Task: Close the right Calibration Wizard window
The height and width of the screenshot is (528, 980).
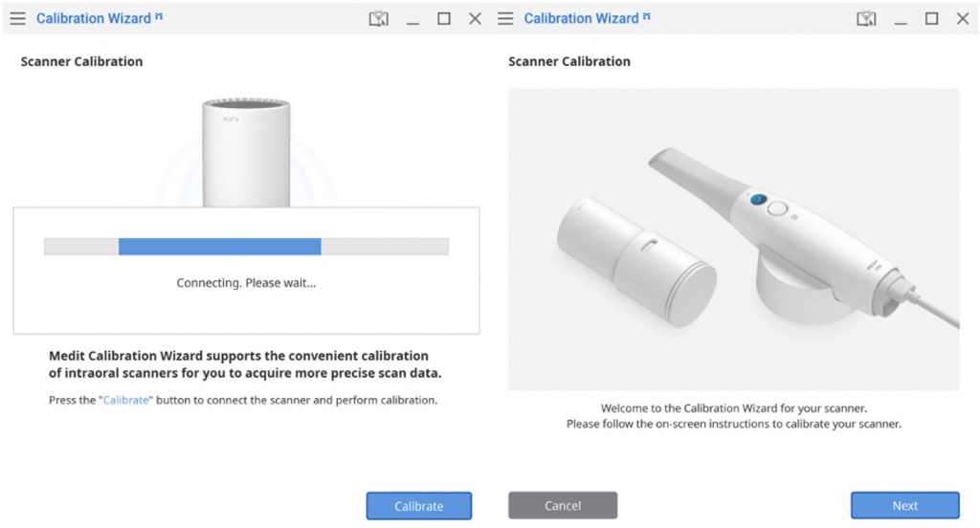Action: [963, 19]
